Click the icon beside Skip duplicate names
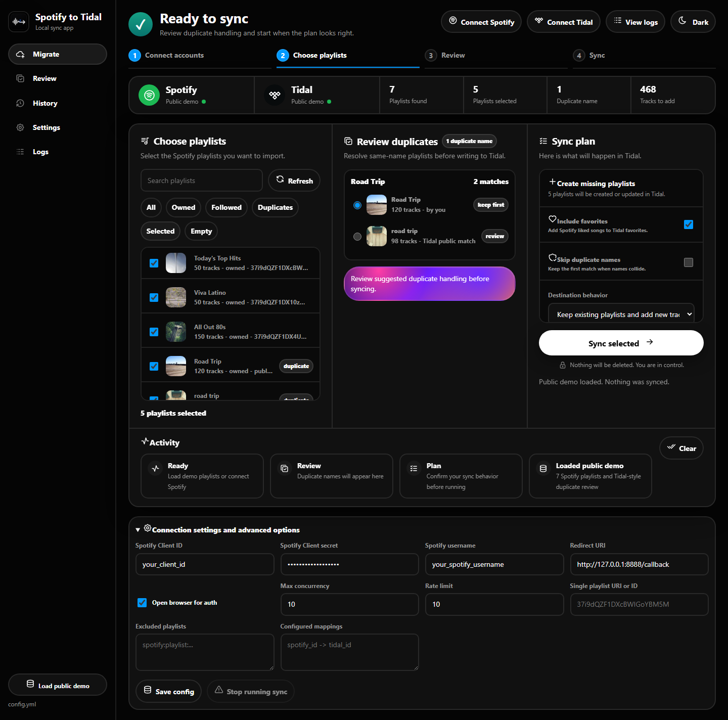This screenshot has width=728, height=720. (x=553, y=257)
